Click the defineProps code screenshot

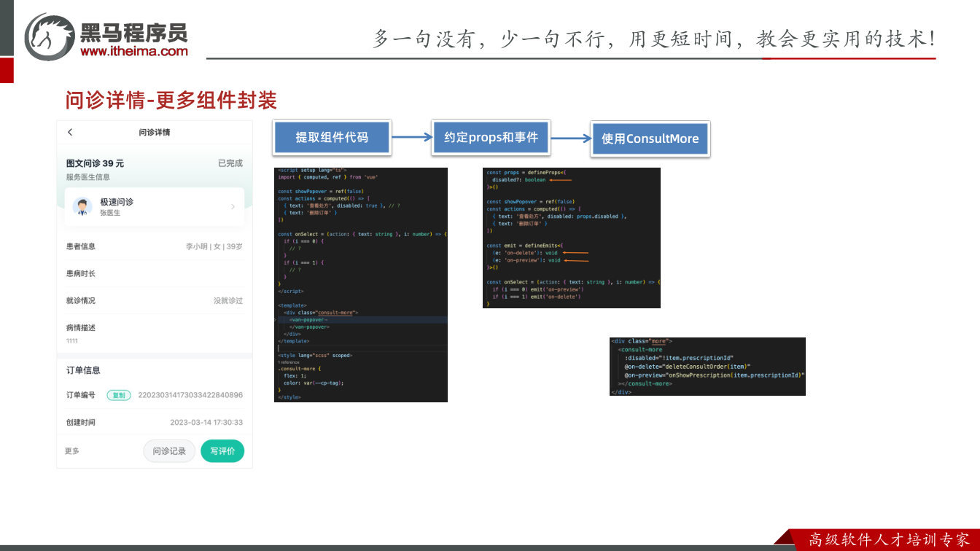coord(572,238)
